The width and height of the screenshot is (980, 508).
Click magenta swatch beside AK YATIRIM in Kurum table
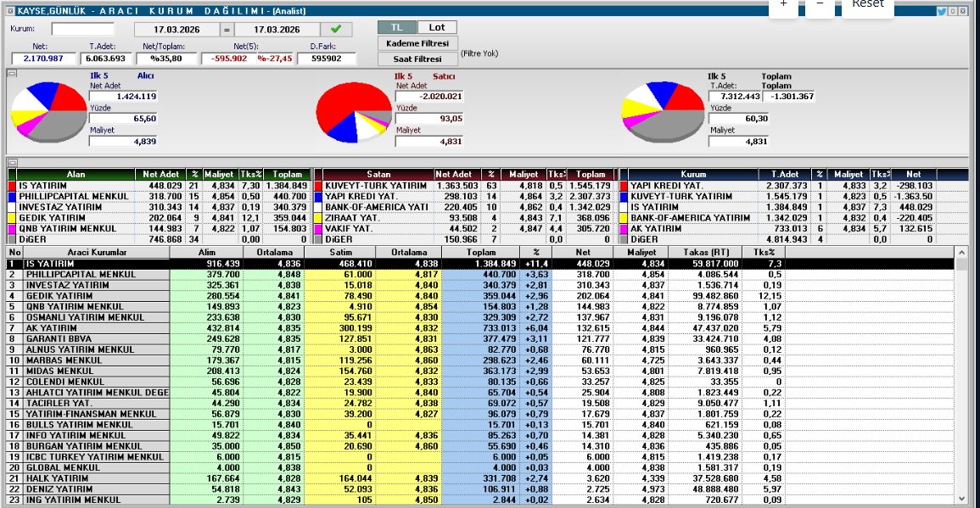pyautogui.click(x=623, y=228)
